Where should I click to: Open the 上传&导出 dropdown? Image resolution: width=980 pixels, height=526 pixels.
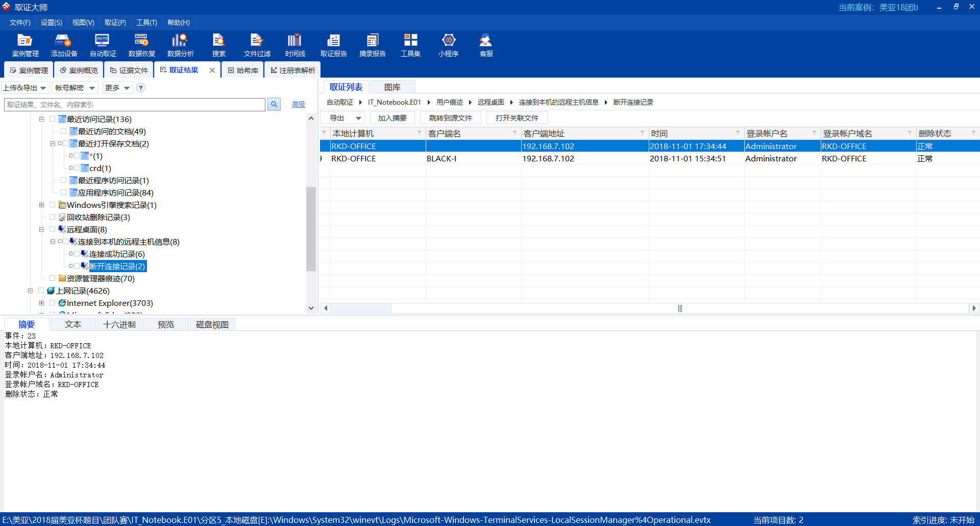(25, 88)
